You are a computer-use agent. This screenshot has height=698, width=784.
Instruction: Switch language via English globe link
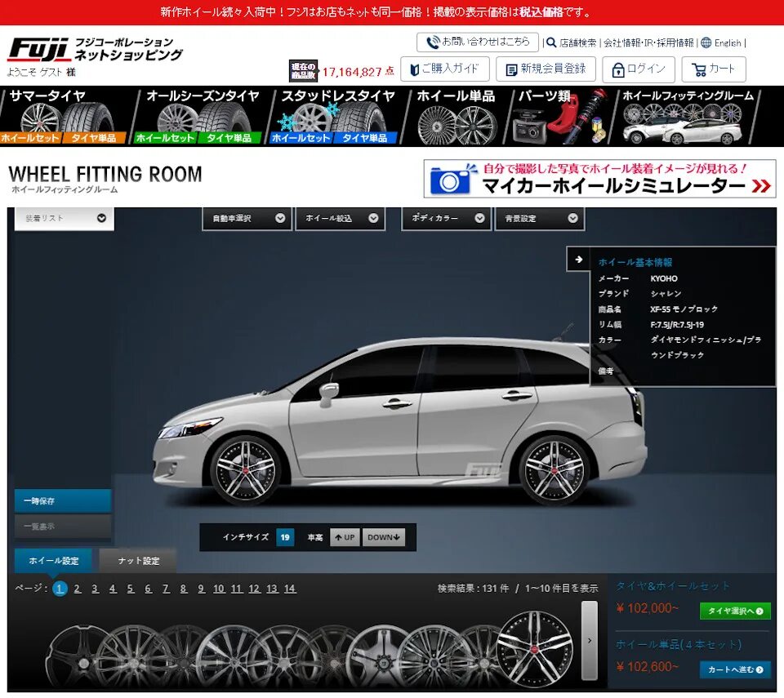point(721,43)
